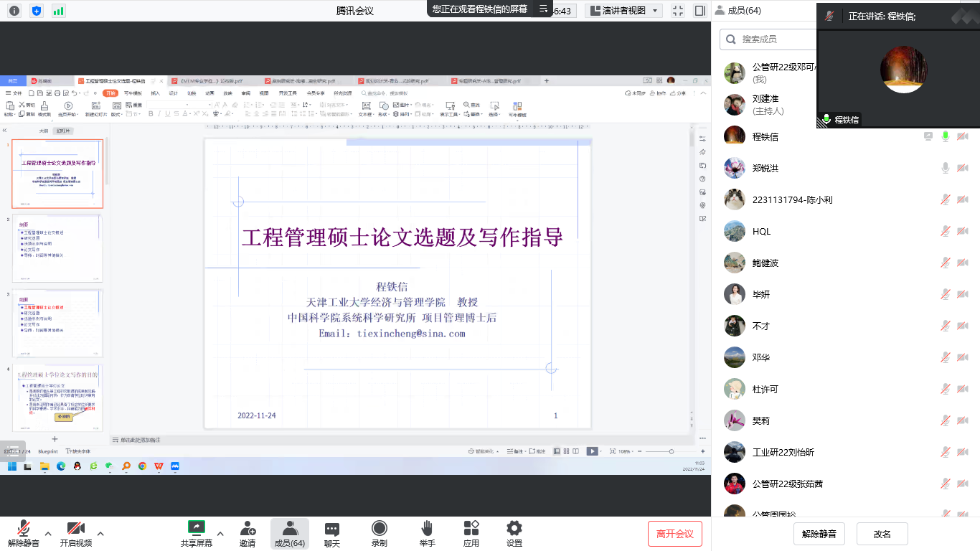Toggle the 成员(64) members panel
Screen dimensions: 980x551
pyautogui.click(x=290, y=534)
